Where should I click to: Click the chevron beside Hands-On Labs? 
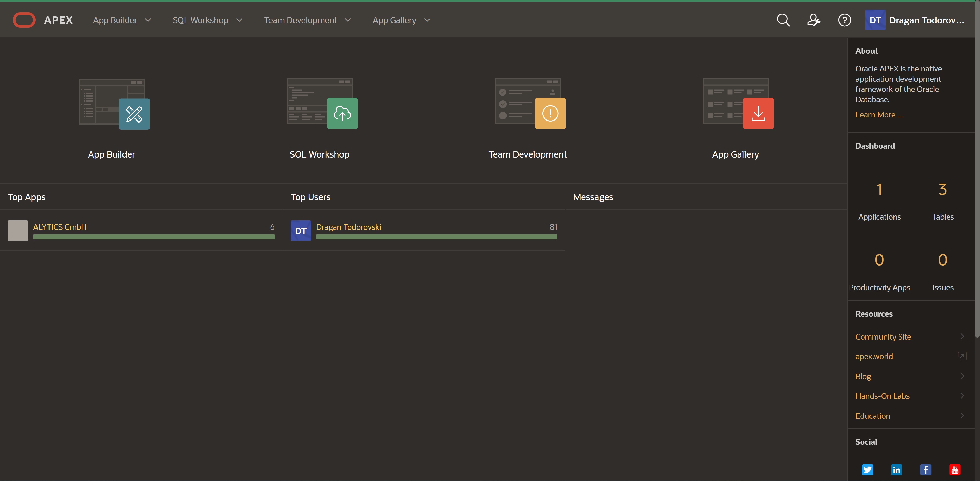click(x=962, y=396)
